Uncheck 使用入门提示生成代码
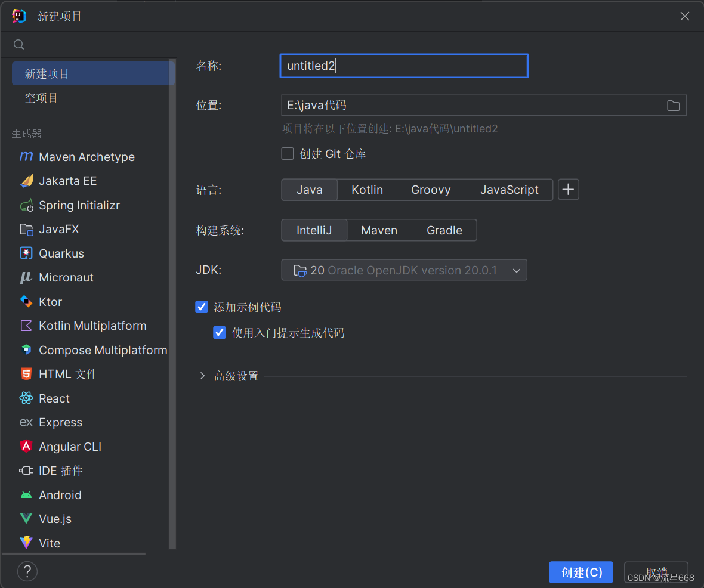This screenshot has height=588, width=704. coord(220,332)
